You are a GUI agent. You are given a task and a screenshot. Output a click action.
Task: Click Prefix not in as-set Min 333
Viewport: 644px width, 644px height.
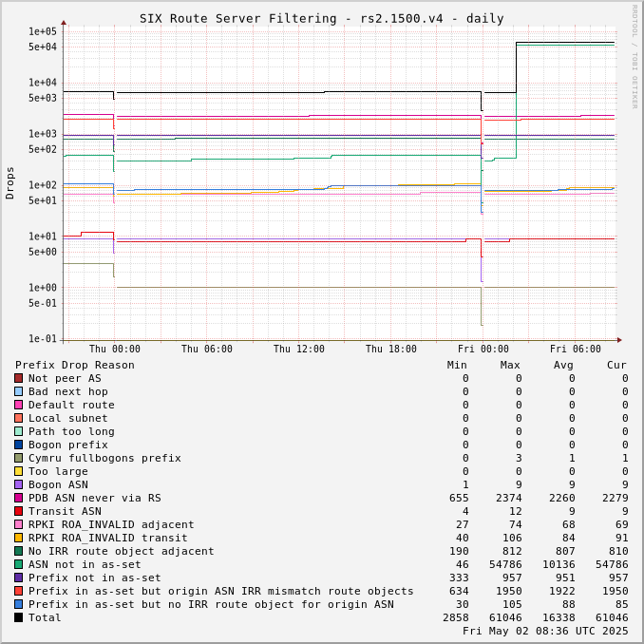pos(459,578)
